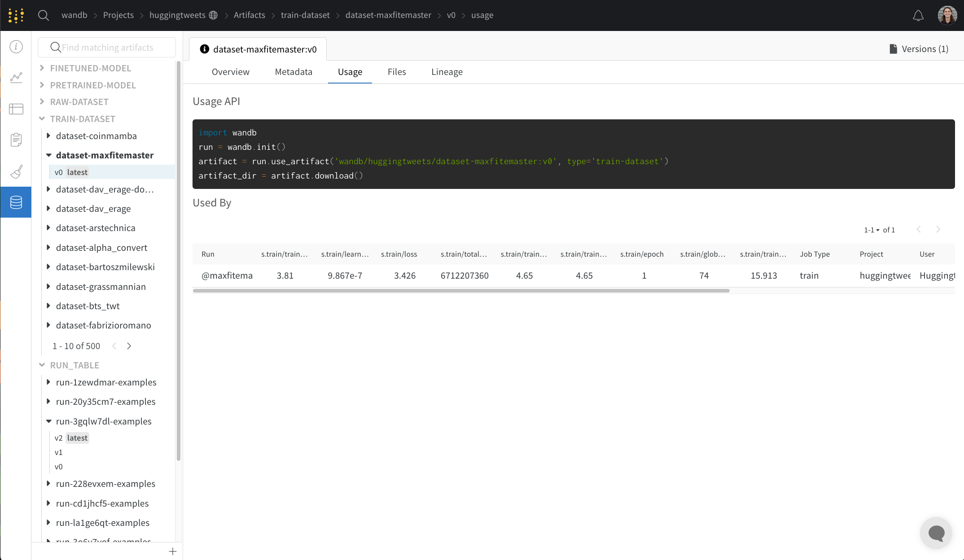Open the sweeps broom sidebar icon
This screenshot has width=964, height=560.
coord(16,171)
